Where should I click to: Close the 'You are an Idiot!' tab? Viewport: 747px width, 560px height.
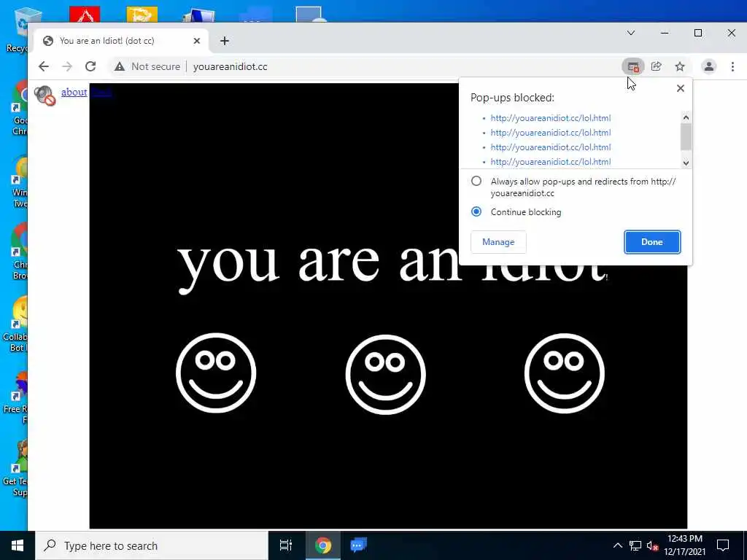click(197, 41)
